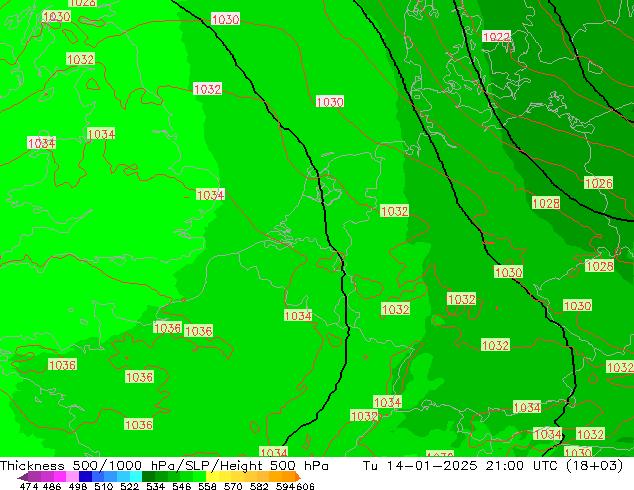This screenshot has width=634, height=490.
Task: Pick the brightest lime green legend swatch
Action: click(x=199, y=477)
